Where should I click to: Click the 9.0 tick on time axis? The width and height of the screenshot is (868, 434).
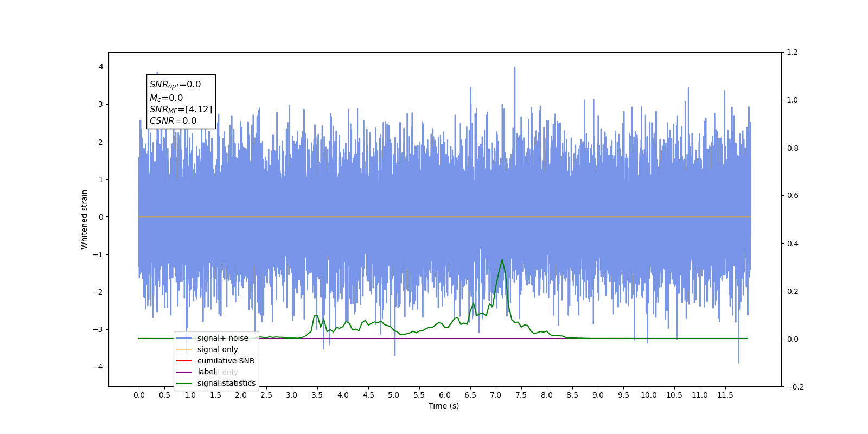[x=598, y=395]
